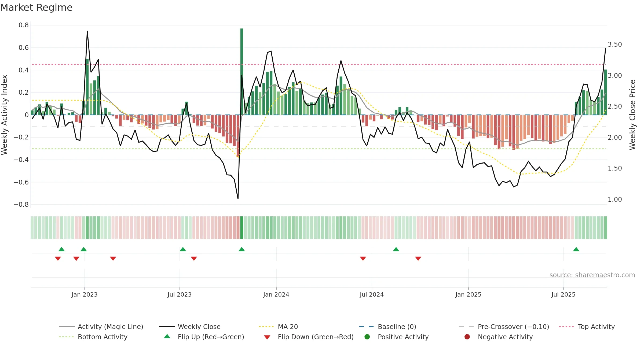This screenshot has height=362, width=644.
Task: Click the tallest green activity bar near 0.8
Action: (x=242, y=72)
